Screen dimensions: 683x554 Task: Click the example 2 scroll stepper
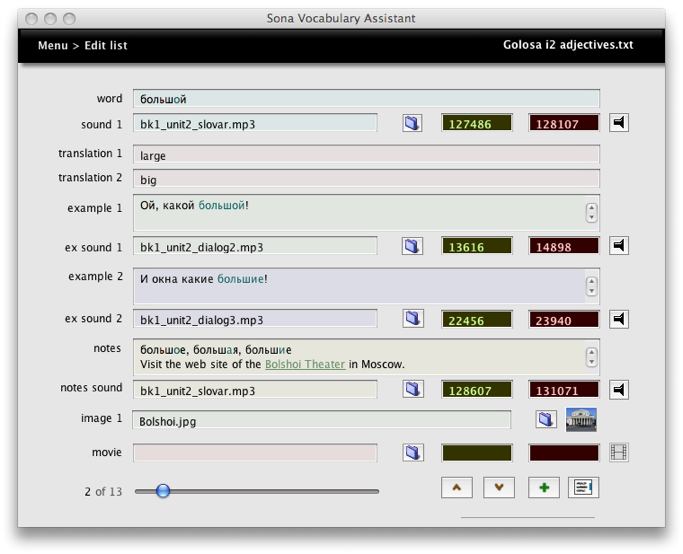pos(591,286)
